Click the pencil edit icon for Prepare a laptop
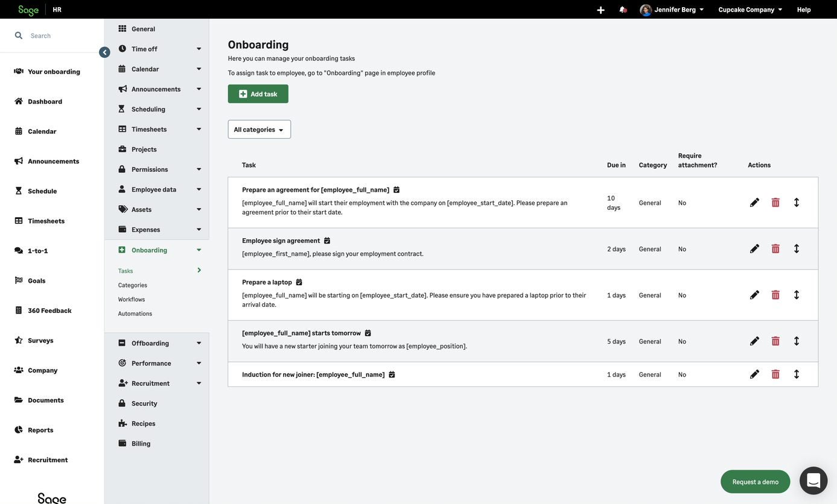This screenshot has height=504, width=837. click(754, 295)
